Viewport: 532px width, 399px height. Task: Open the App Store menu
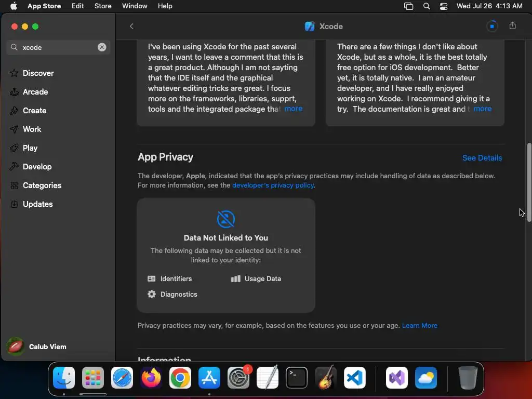pos(44,6)
